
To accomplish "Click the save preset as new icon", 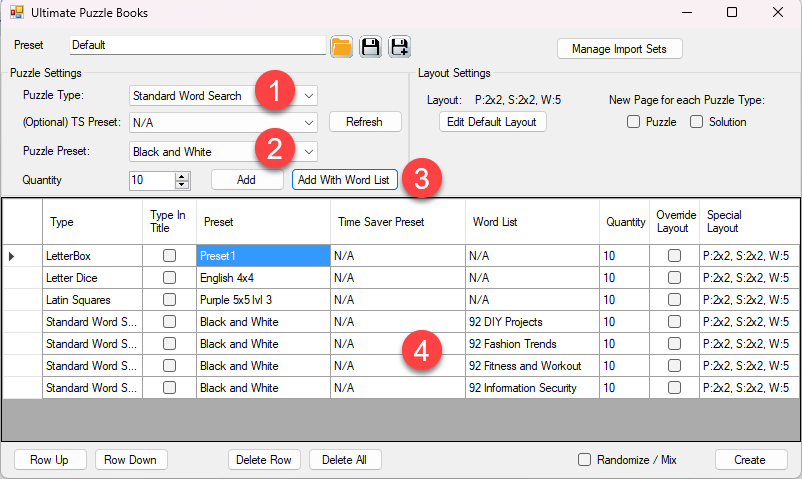I will 400,46.
